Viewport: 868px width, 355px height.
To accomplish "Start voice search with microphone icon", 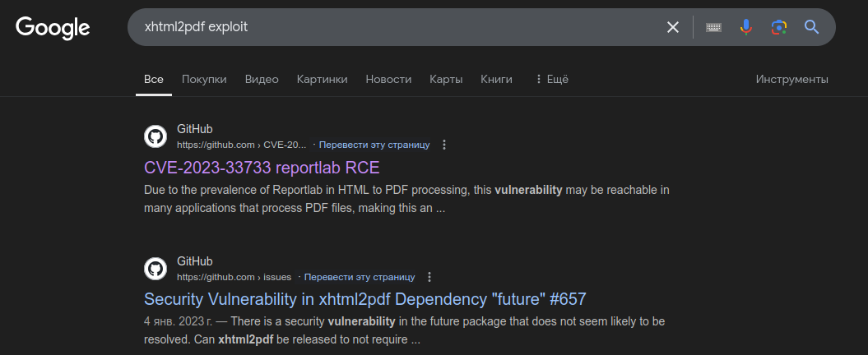I will click(x=746, y=27).
